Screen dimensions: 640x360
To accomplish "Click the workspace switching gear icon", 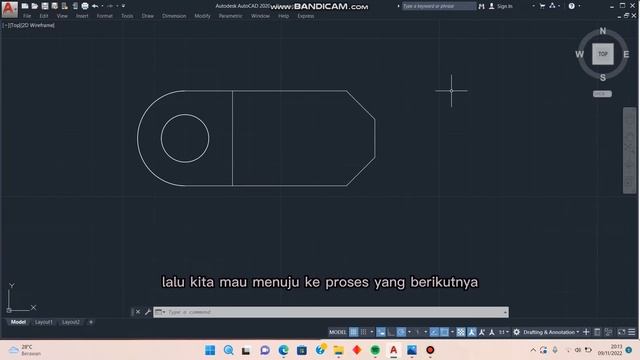I will pyautogui.click(x=516, y=332).
